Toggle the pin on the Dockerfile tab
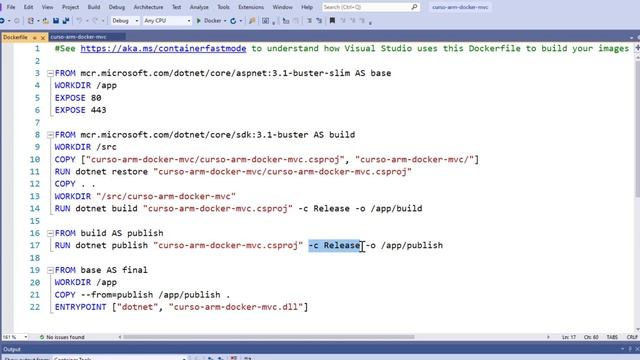 pos(35,38)
